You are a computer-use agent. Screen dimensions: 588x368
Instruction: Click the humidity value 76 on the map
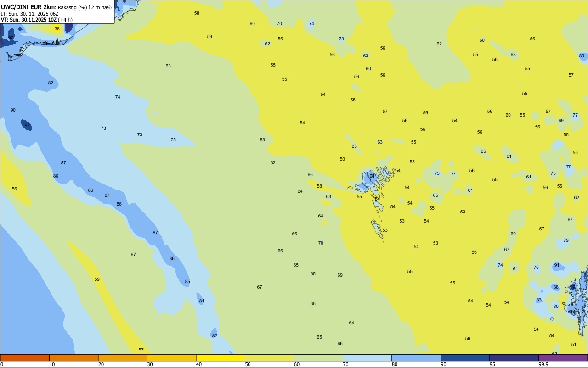(x=536, y=268)
